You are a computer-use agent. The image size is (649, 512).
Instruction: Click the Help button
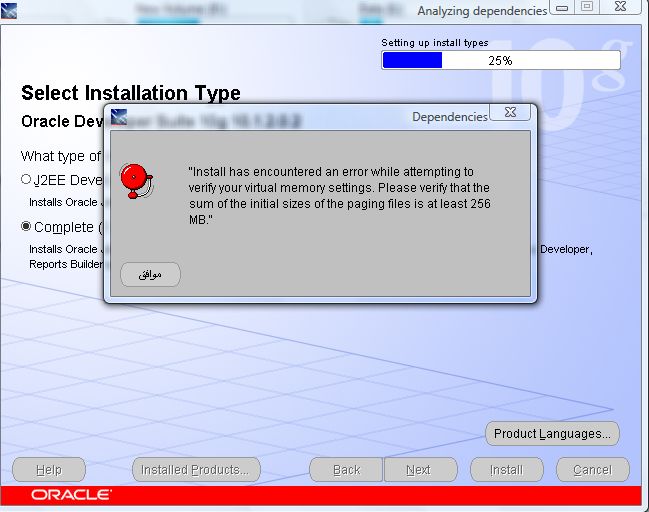click(x=48, y=470)
